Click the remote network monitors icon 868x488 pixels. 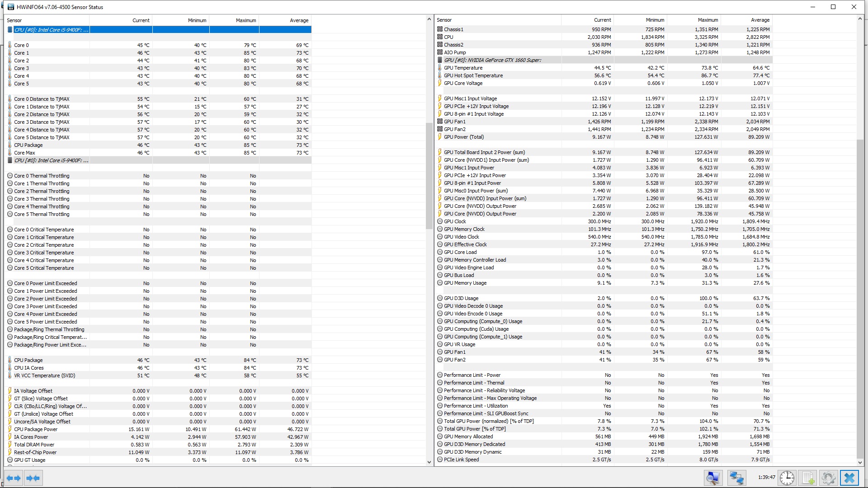tap(736, 478)
